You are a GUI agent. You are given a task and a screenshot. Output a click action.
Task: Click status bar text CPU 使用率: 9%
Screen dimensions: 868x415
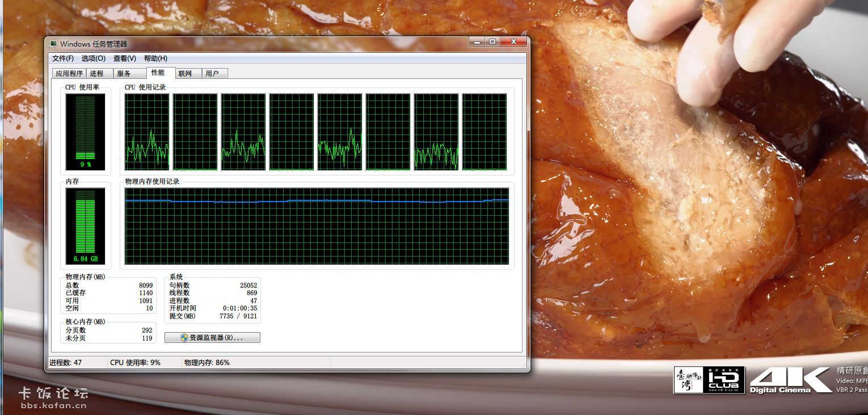[x=135, y=362]
